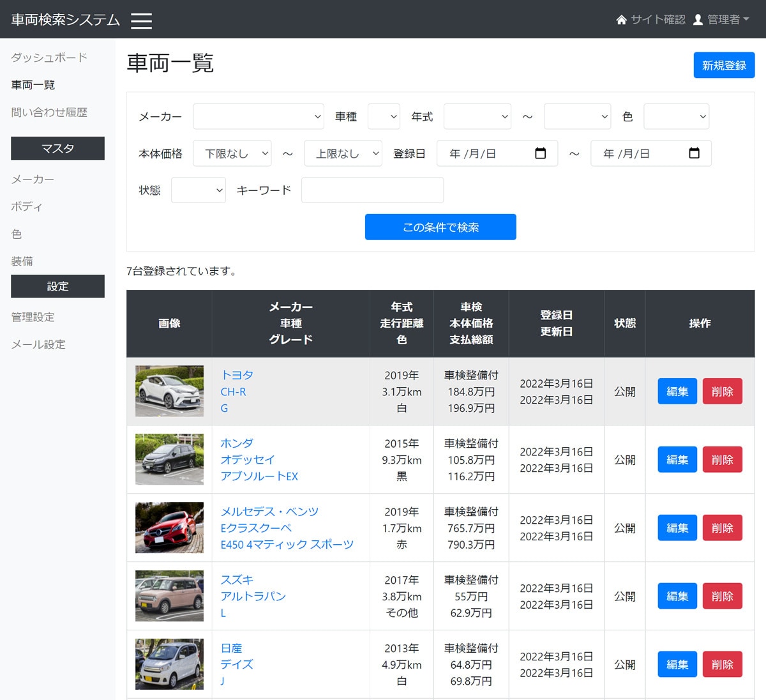The width and height of the screenshot is (766, 700).
Task: Open the 状態 dropdown
Action: click(199, 190)
